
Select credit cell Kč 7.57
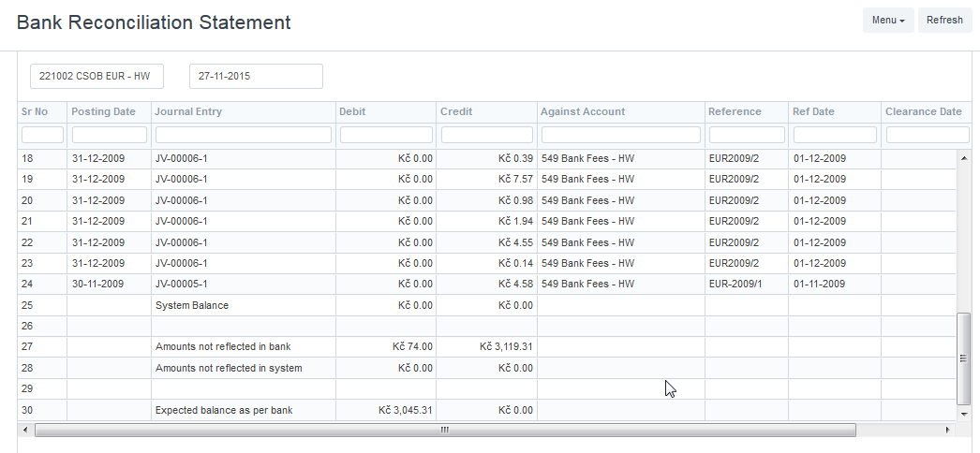pyautogui.click(x=486, y=179)
